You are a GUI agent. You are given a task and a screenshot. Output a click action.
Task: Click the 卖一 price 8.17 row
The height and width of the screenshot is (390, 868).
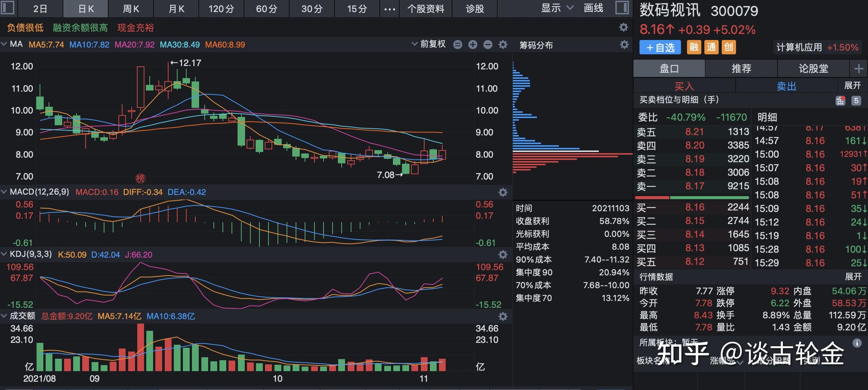click(x=693, y=186)
